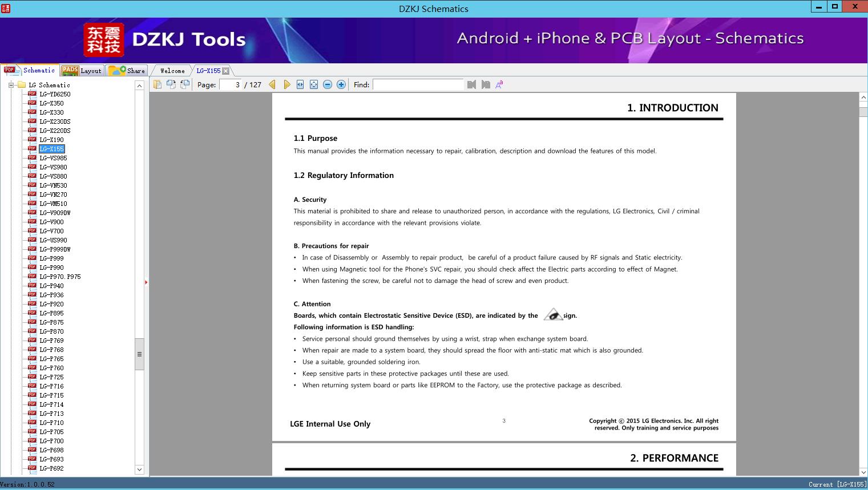Click the match case search icon
868x490 pixels.
click(499, 84)
